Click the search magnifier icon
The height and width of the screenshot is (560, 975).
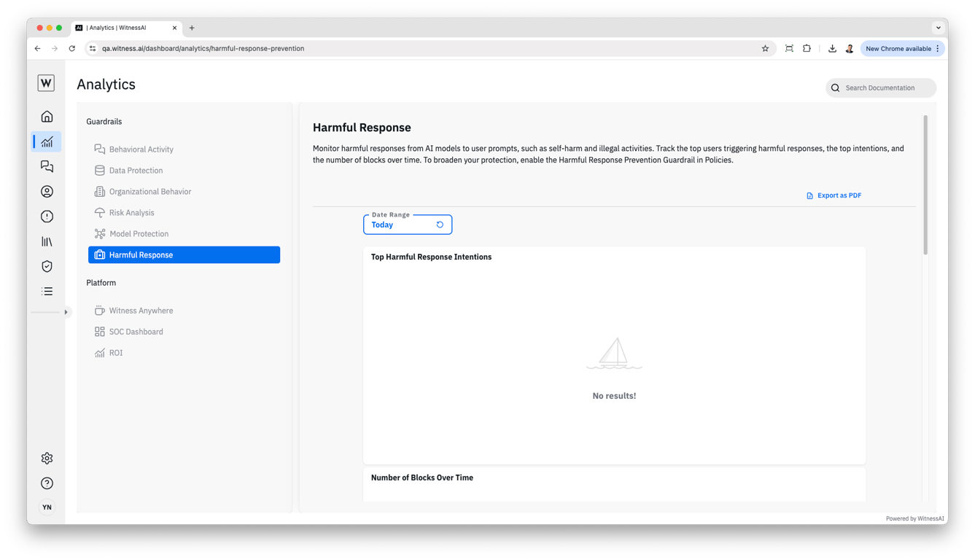[x=836, y=87]
